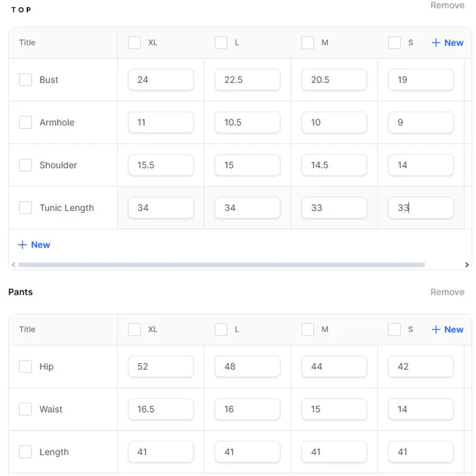
Task: Check the Armhole row checkbox
Action: coord(25,122)
